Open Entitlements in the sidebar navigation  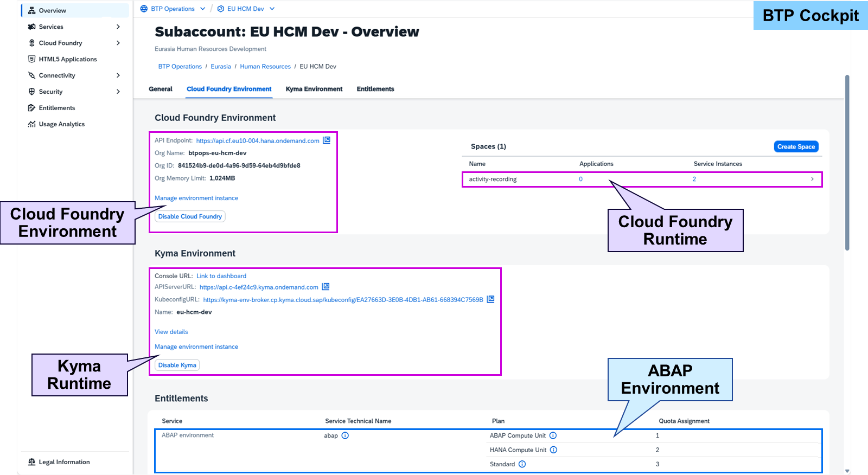point(57,108)
